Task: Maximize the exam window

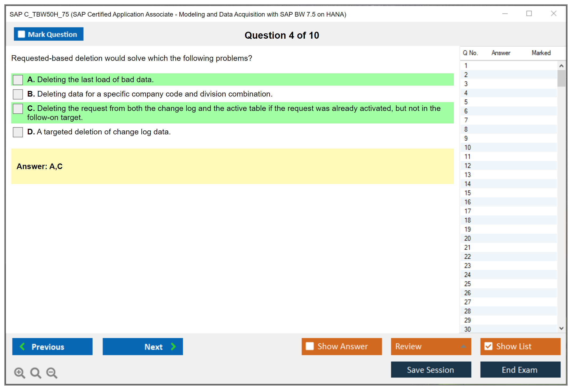Action: pos(529,14)
